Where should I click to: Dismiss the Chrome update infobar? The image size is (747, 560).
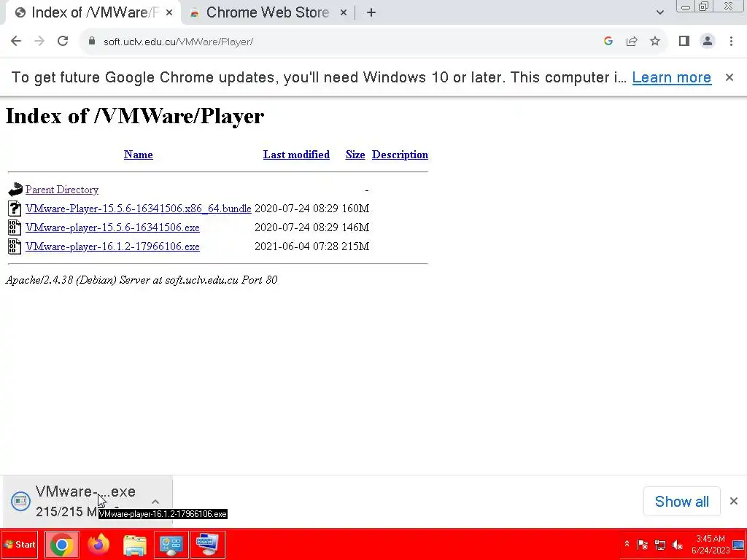coord(729,77)
